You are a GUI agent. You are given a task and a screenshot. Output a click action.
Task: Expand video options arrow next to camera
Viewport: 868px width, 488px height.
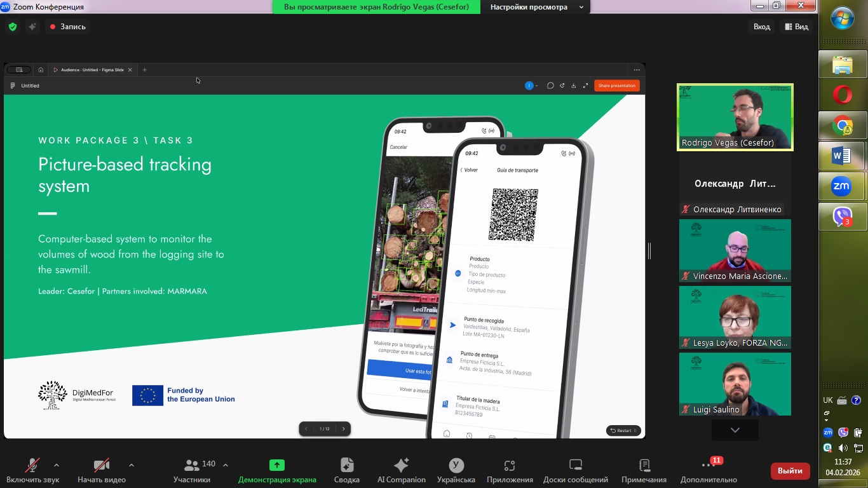tap(132, 465)
